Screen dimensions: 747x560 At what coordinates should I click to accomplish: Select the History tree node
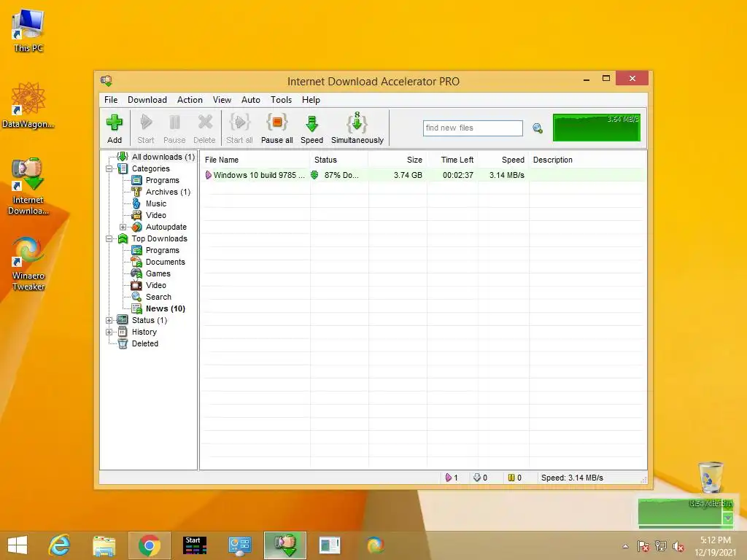pos(144,332)
